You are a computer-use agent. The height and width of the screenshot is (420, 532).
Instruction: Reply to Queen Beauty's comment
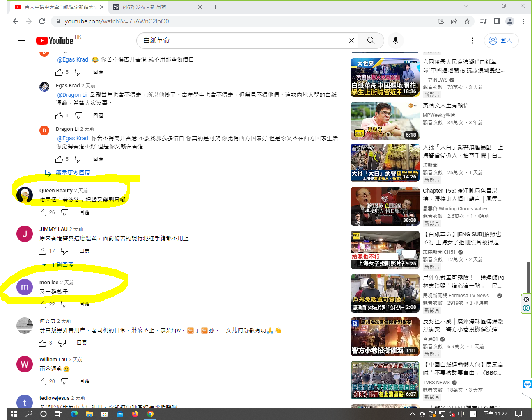pos(85,212)
